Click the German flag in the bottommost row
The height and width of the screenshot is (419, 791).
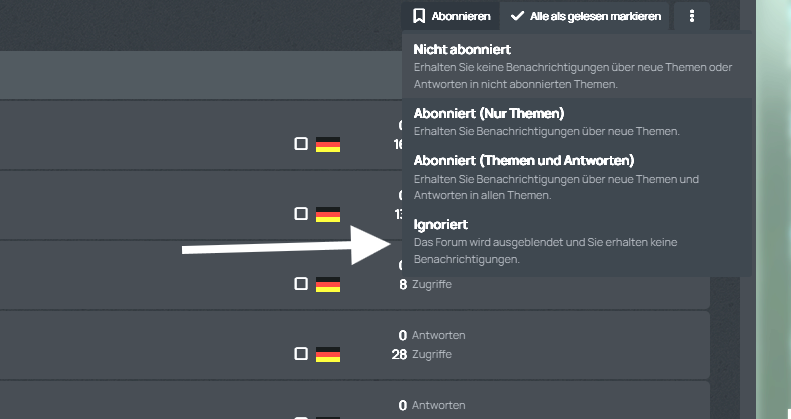(328, 415)
